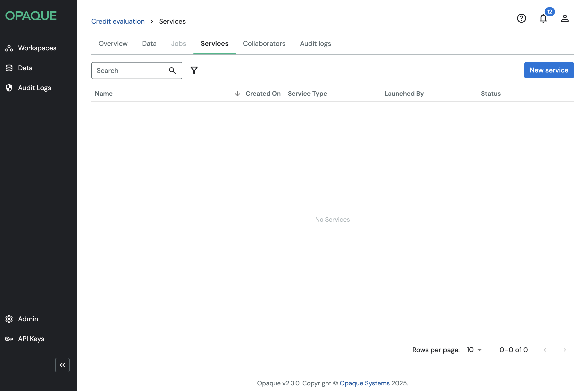Screen dimensions: 588x391
Task: Select the Services tab
Action: coord(215,43)
